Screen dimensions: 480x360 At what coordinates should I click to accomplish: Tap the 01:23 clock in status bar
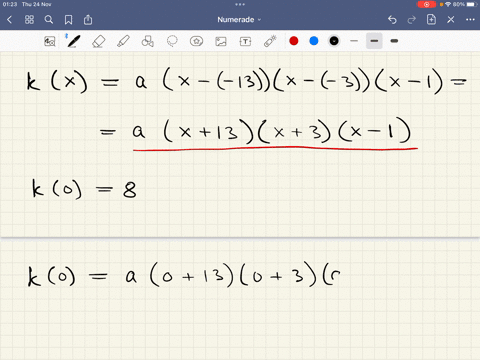10,4
